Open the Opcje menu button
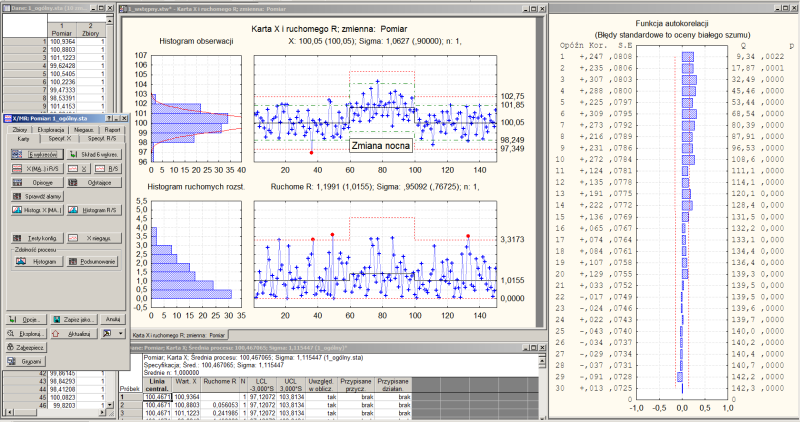This screenshot has width=800, height=422. pos(26,318)
